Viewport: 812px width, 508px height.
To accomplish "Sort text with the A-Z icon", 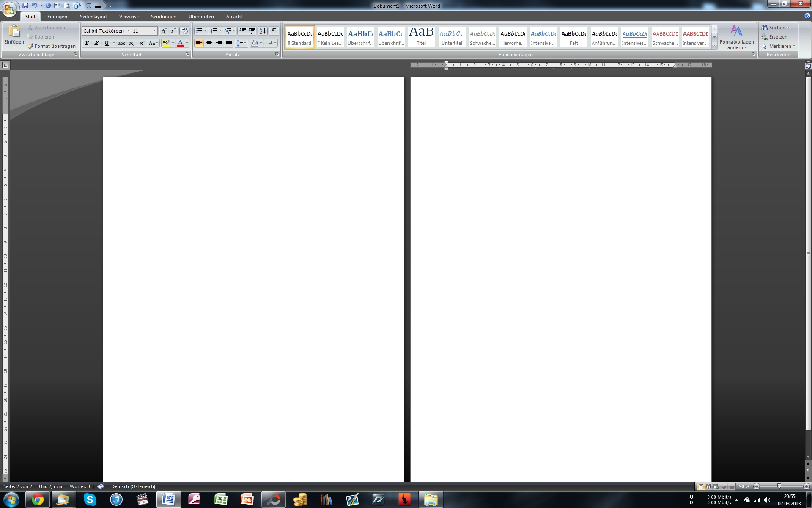I will coord(262,31).
